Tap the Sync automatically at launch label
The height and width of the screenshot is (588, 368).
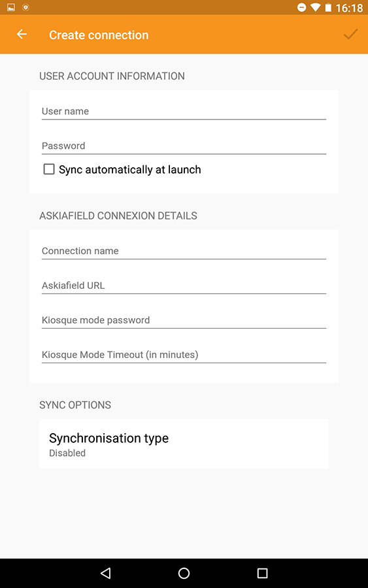tap(130, 169)
